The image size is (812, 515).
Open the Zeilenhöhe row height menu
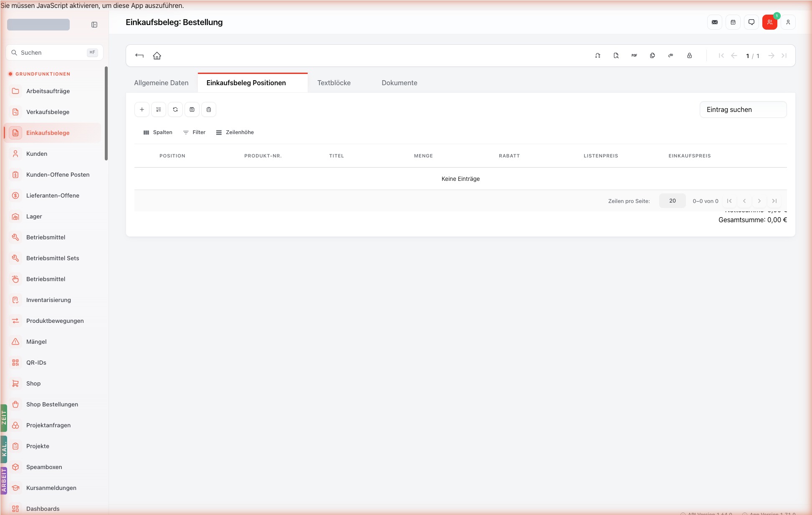(x=235, y=132)
